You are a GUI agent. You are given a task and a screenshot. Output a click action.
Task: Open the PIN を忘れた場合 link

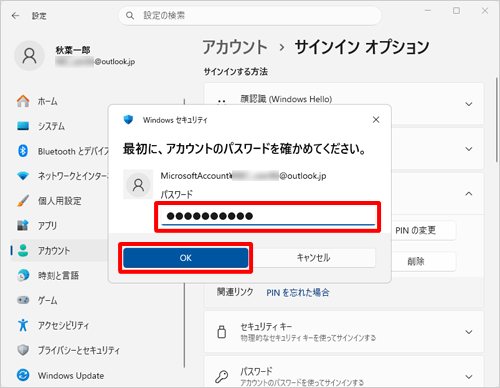point(298,293)
